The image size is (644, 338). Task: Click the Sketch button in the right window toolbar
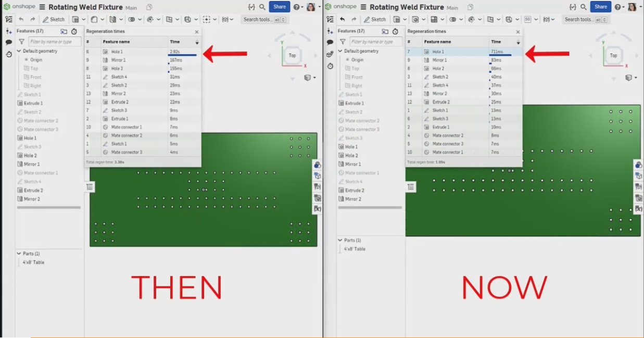click(x=375, y=19)
